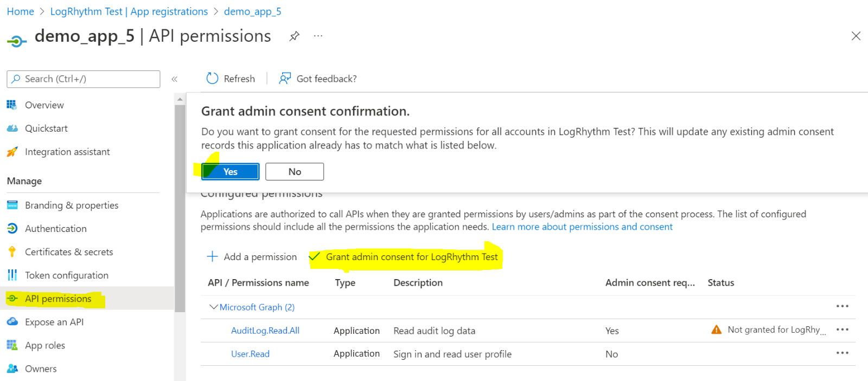Viewport: 868px width, 381px height.
Task: Go to Authentication in the Manage menu
Action: (55, 229)
